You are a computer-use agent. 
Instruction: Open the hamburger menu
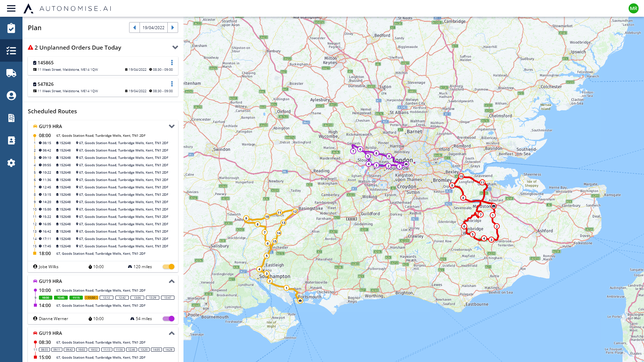pos(11,8)
